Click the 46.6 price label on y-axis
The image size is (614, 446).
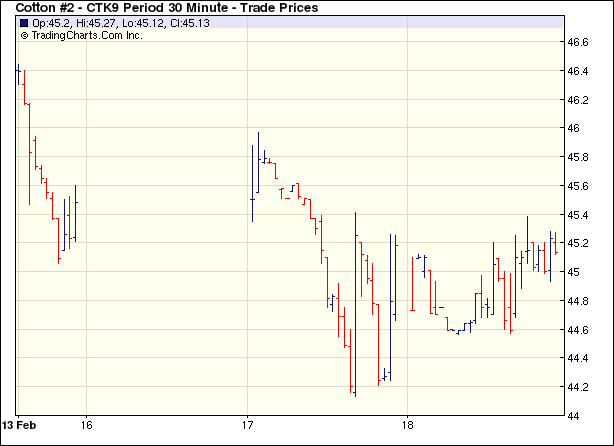(579, 43)
